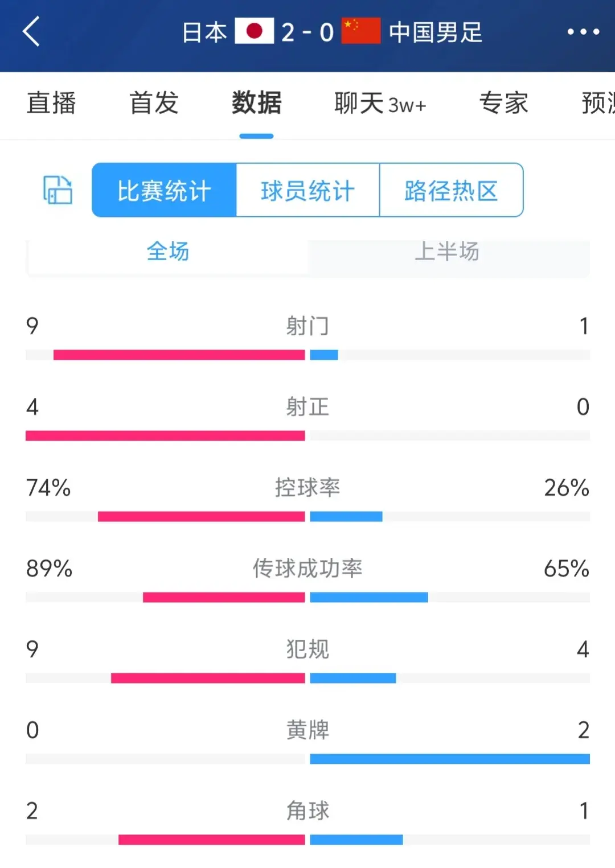This screenshot has width=615, height=868.
Task: Go to the 专家 tab
Action: point(503,104)
